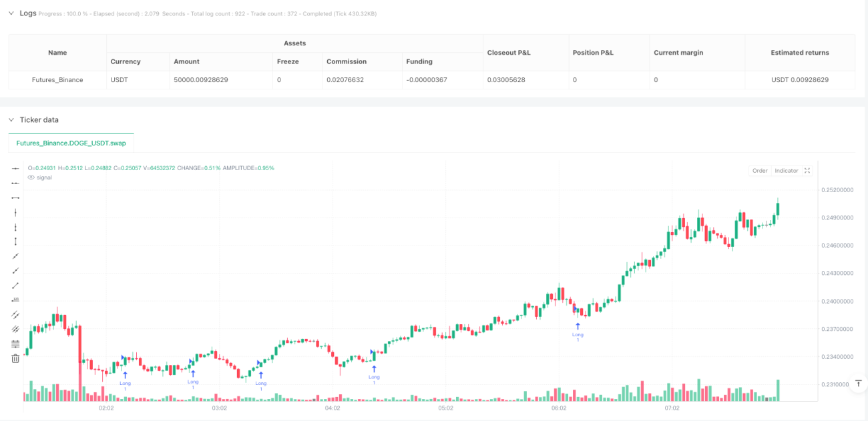Select the vertical straight line tool
Image resolution: width=868 pixels, height=421 pixels.
[x=15, y=212]
